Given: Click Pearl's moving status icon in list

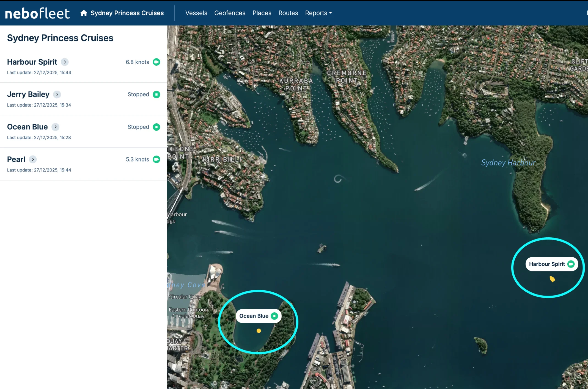Looking at the screenshot, I should [156, 159].
